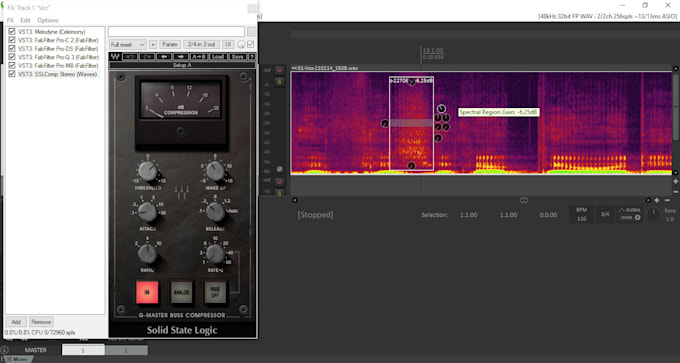Open the FX menu in FX window
The image size is (680, 363).
10,20
